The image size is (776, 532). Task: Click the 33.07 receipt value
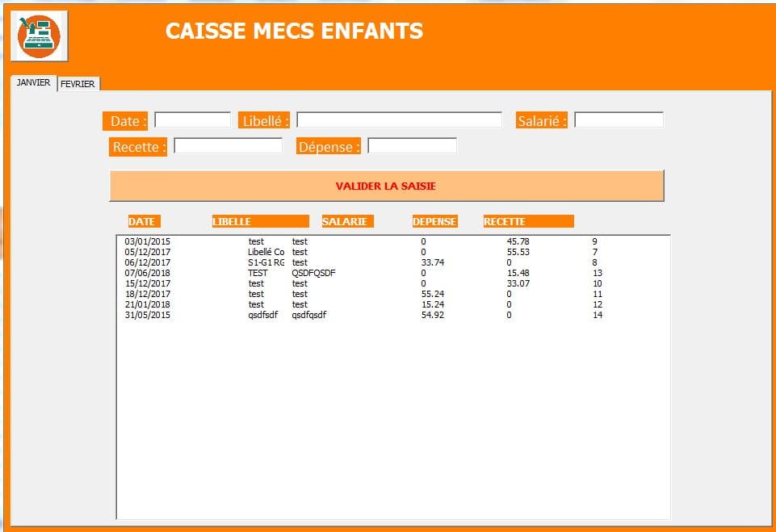point(518,283)
